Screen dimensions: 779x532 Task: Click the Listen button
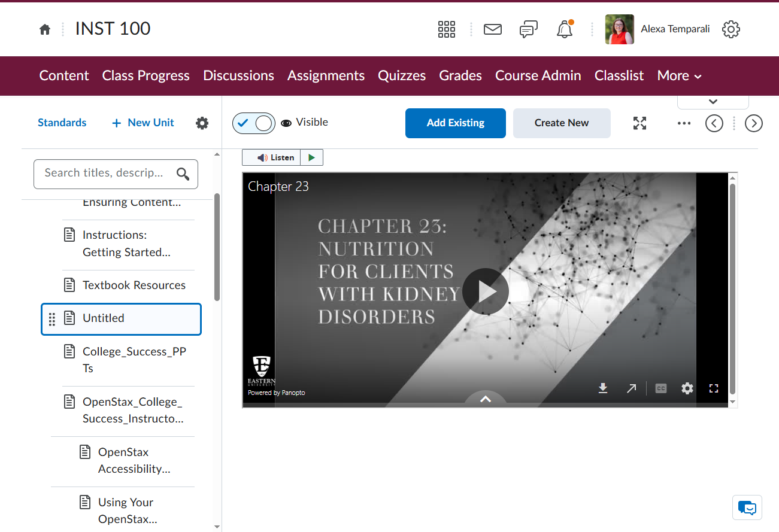click(271, 157)
